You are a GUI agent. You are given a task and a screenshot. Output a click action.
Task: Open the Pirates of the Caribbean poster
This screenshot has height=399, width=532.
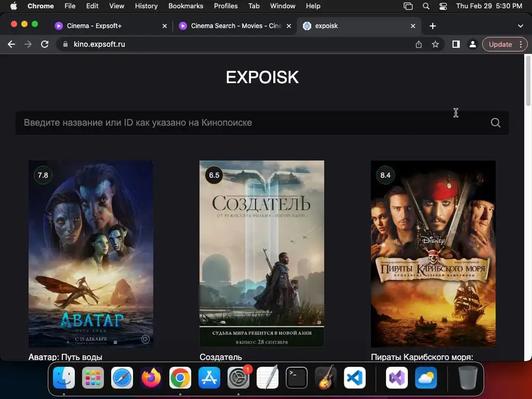433,254
